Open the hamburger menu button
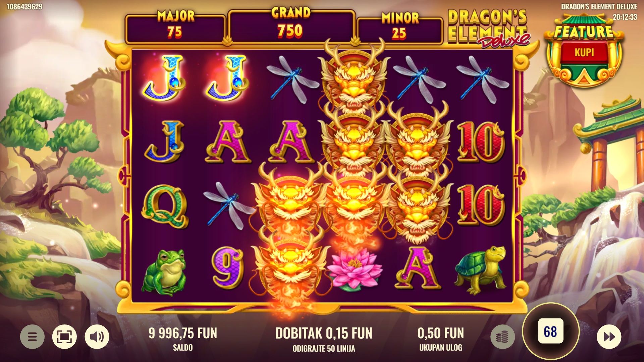Image resolution: width=644 pixels, height=362 pixels. point(32,337)
